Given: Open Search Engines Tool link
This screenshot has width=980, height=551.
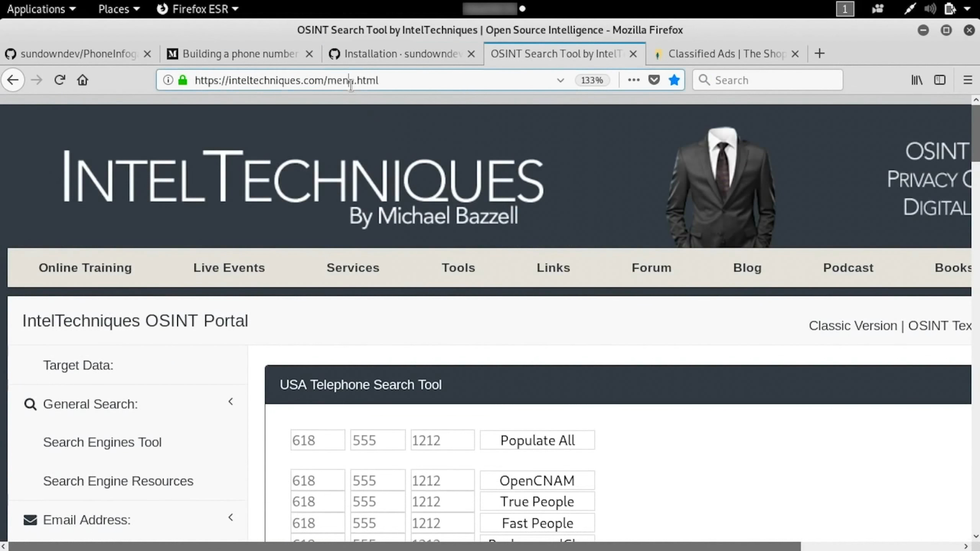Looking at the screenshot, I should [102, 442].
